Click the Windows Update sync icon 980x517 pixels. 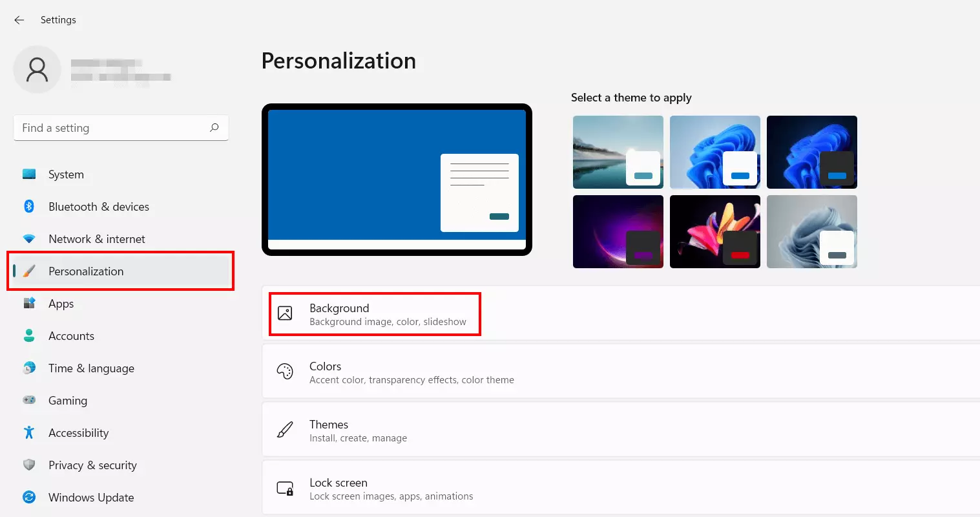29,497
